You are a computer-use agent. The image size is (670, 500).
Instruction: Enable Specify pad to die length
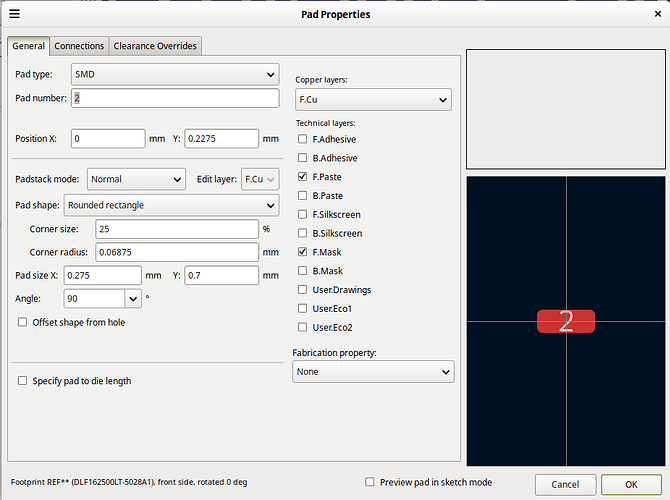tap(23, 381)
